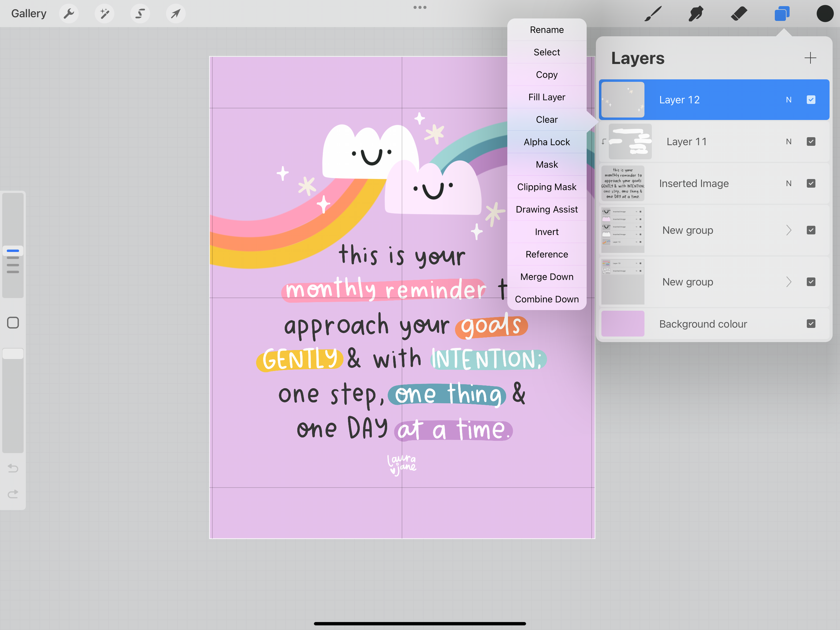
Task: Expand the first New group layer
Action: click(789, 230)
